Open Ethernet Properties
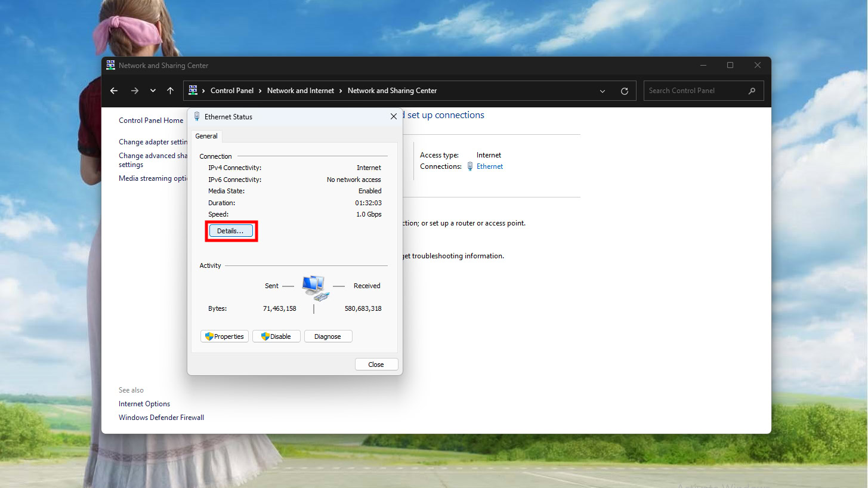Viewport: 868px width, 488px height. [x=224, y=336]
